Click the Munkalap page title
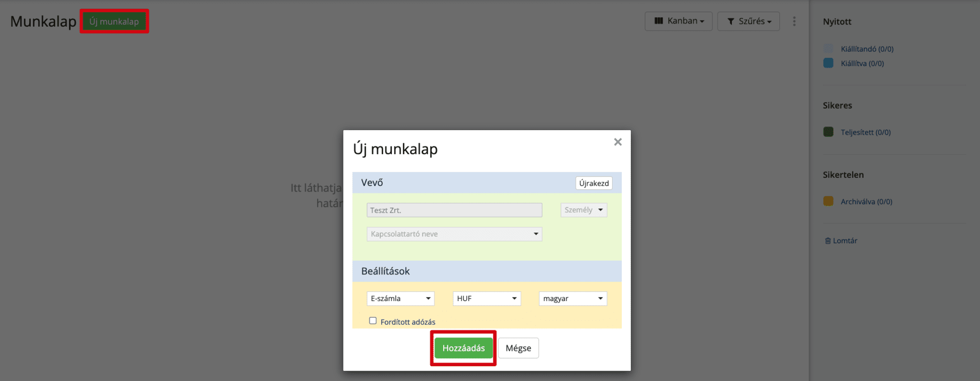The width and height of the screenshot is (980, 381). (43, 22)
